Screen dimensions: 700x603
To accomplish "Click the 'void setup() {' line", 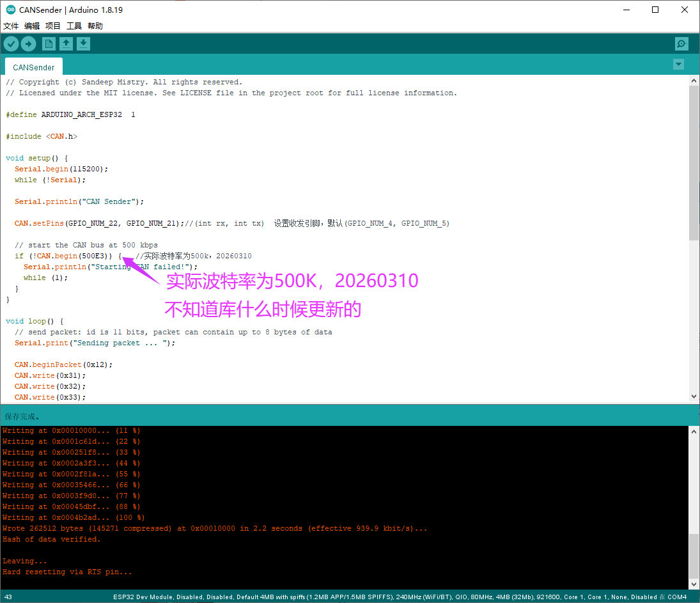I will pyautogui.click(x=37, y=158).
